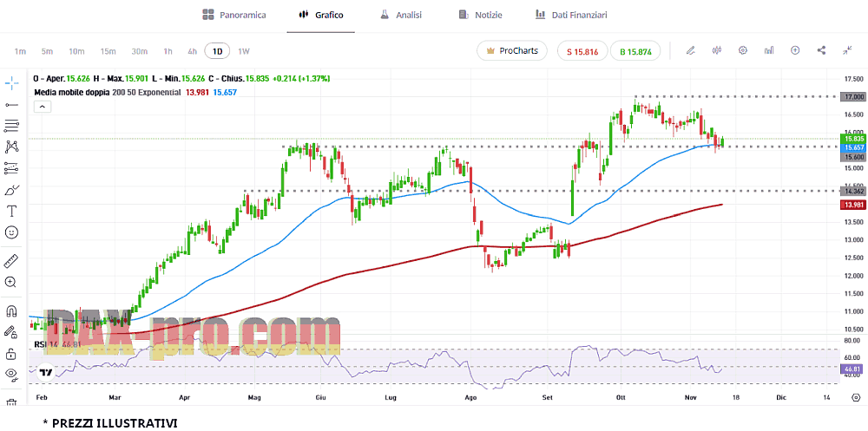Viewport: 868px width, 431px height.
Task: Click the purple 46.81 RSI value label
Action: click(x=854, y=368)
